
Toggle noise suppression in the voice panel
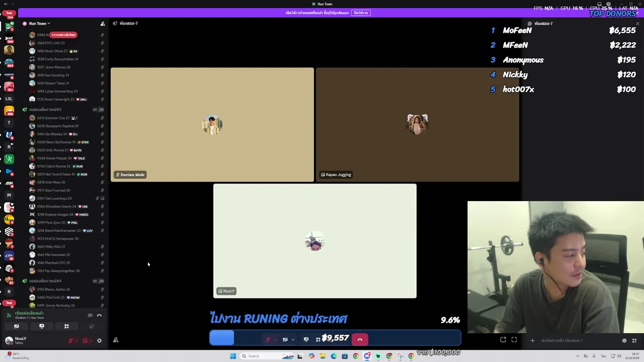(x=90, y=315)
